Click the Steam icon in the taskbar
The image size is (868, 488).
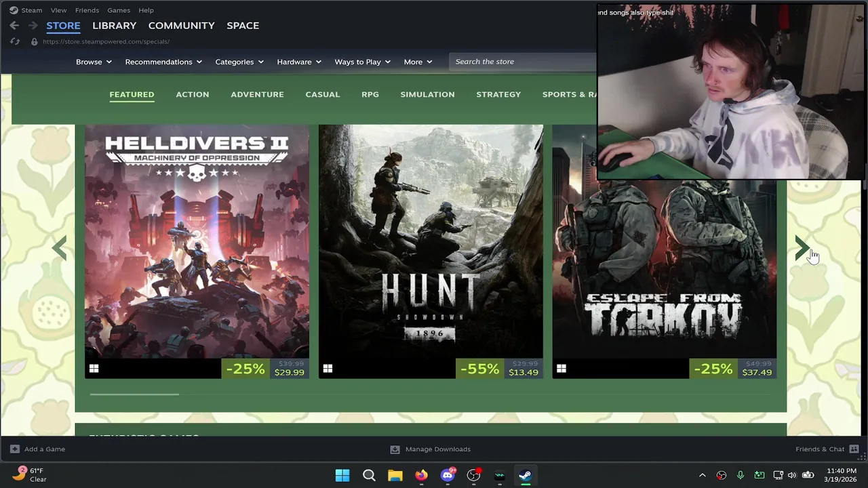[x=526, y=475]
